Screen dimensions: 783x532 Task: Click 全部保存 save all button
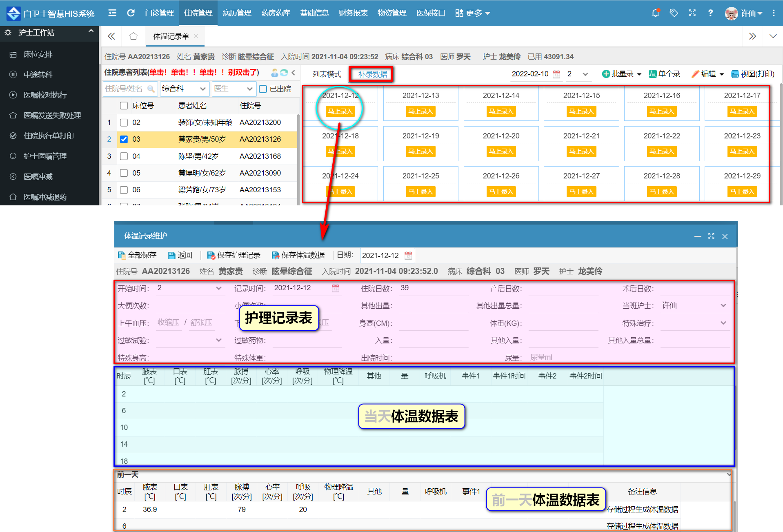pos(137,255)
